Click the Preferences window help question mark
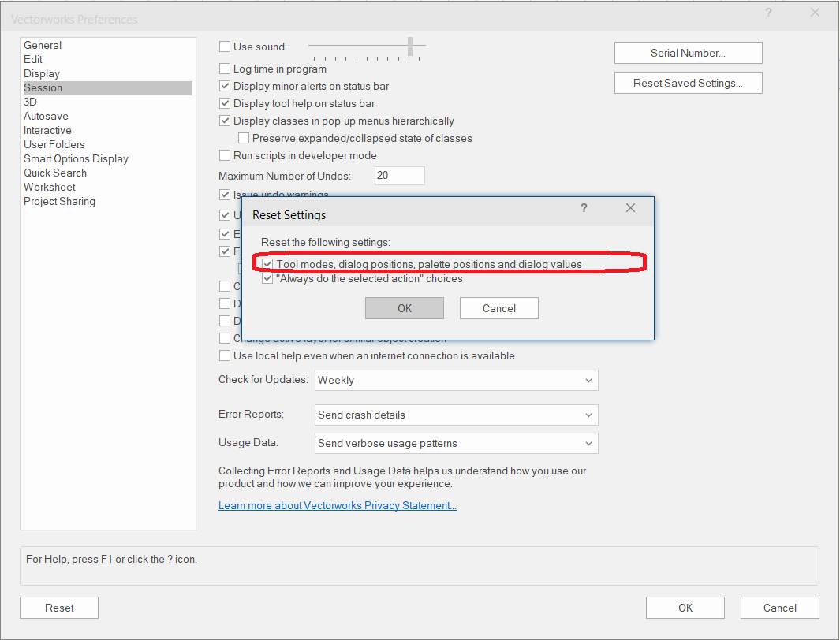 point(768,13)
